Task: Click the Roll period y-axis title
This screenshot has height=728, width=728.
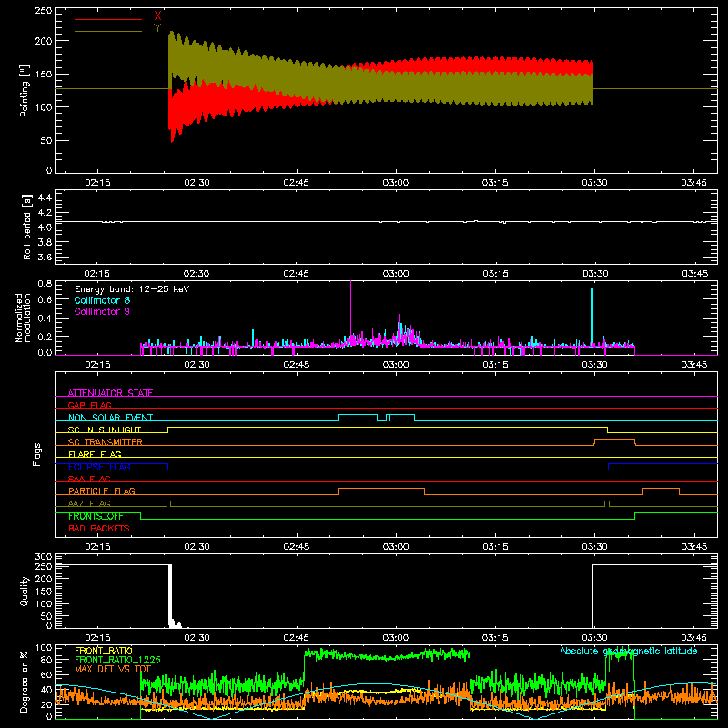Action: click(27, 227)
